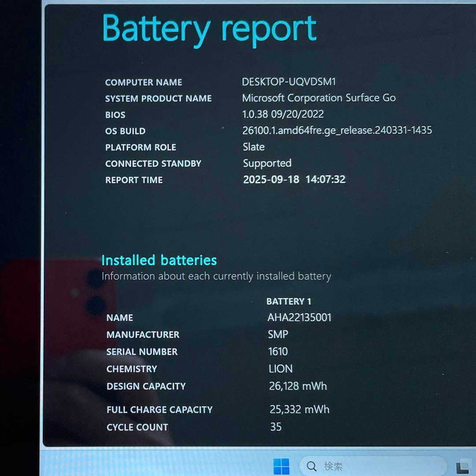The image size is (476, 476).
Task: Click the 'CONNECTED STANDBY' label
Action: tap(153, 164)
